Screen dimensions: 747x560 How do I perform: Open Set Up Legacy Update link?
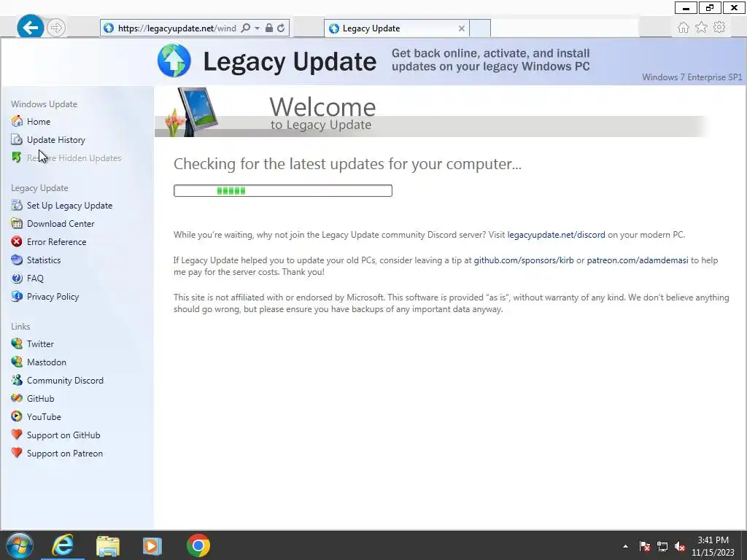(69, 205)
